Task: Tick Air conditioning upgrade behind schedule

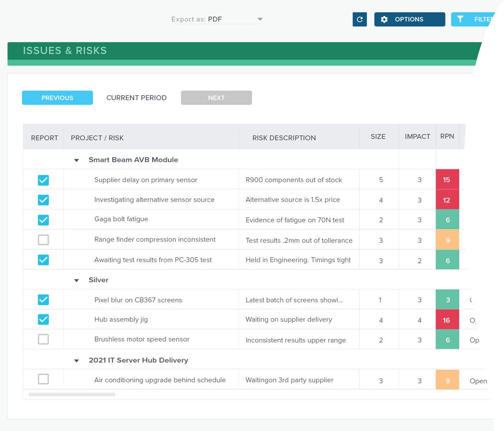Action: tap(43, 379)
